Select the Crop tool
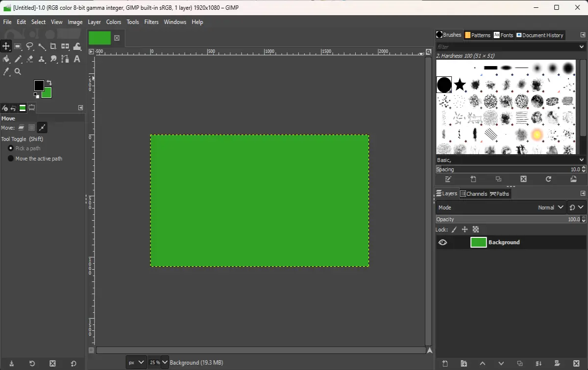Screen dimensions: 588x370 tap(53, 46)
